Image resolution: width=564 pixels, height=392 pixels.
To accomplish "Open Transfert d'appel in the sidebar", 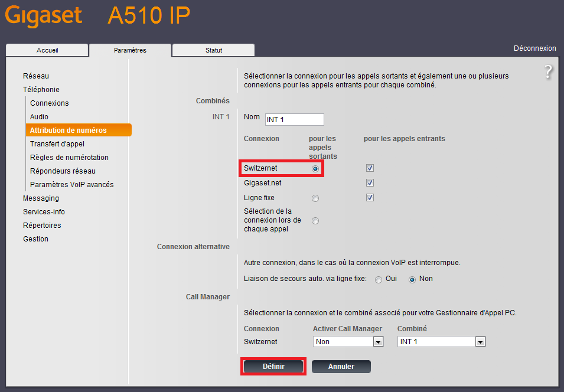I will coord(57,144).
